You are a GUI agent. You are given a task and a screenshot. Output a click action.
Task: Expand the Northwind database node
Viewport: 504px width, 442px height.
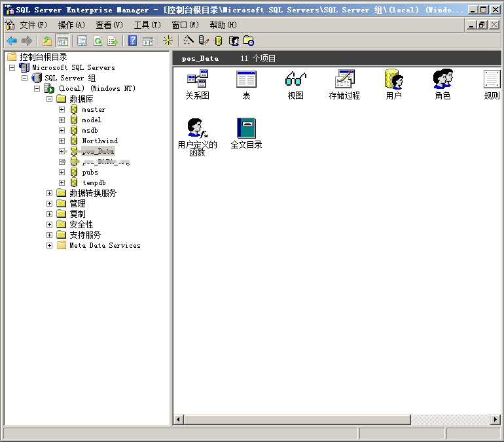click(x=62, y=141)
